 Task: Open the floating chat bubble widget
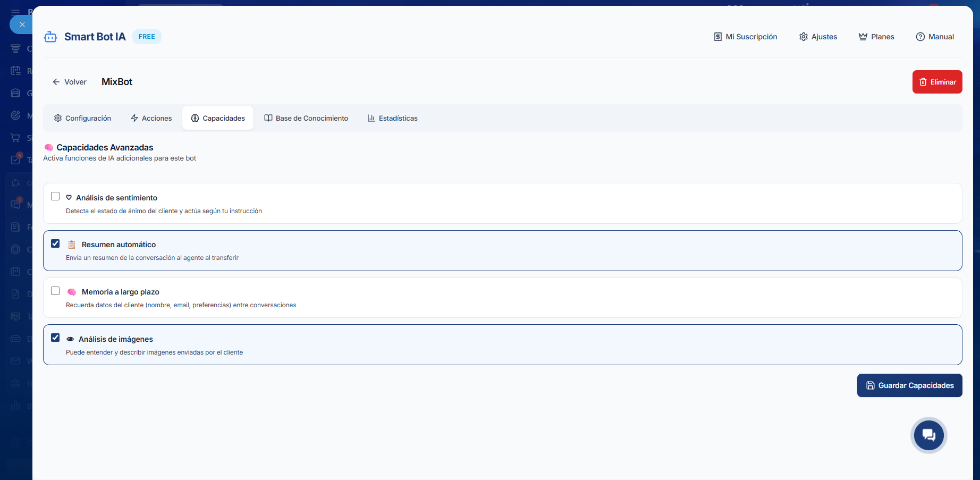928,435
